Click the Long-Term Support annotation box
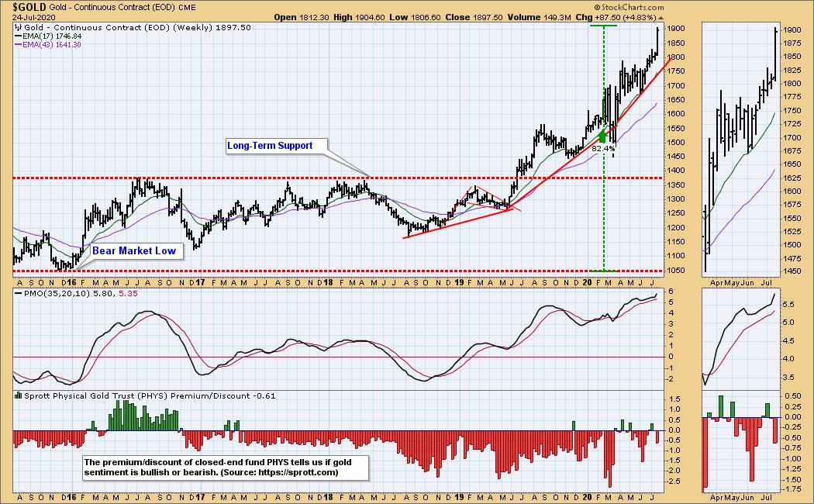Viewport: 814px width, 504px height. pos(276,146)
